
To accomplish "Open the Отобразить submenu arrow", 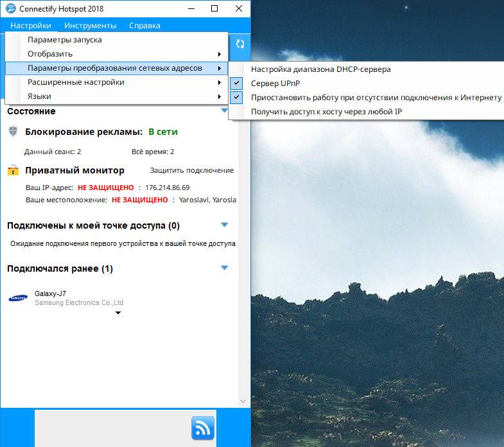I will click(x=219, y=54).
